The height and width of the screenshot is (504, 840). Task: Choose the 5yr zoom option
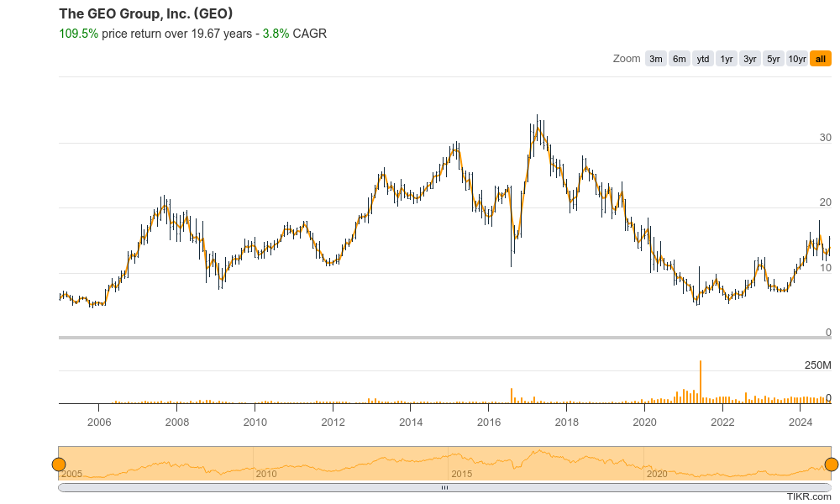[x=774, y=59]
